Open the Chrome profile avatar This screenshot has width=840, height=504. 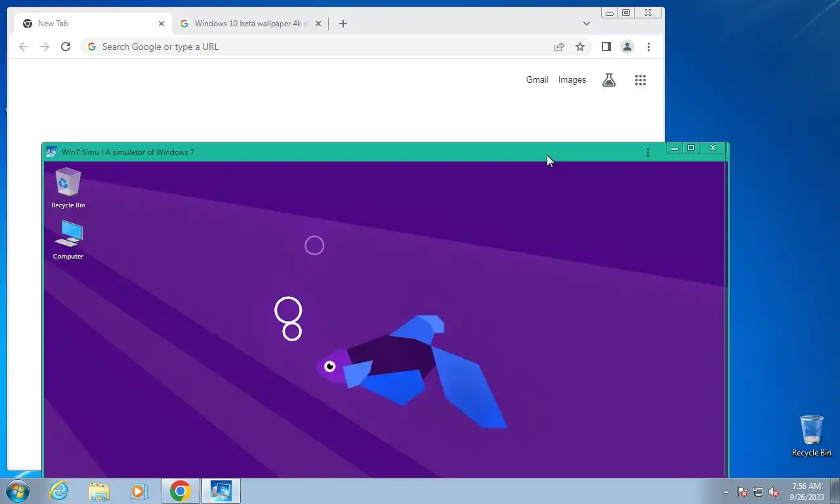627,47
